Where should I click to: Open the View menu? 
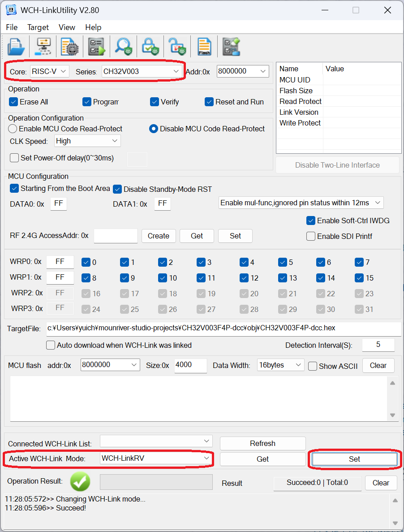click(67, 27)
